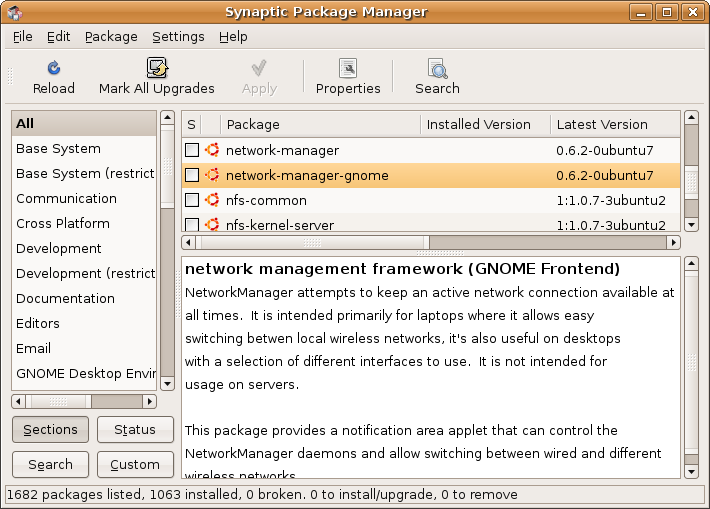710x509 pixels.
Task: Select the network-manager package row
Action: pos(431,150)
